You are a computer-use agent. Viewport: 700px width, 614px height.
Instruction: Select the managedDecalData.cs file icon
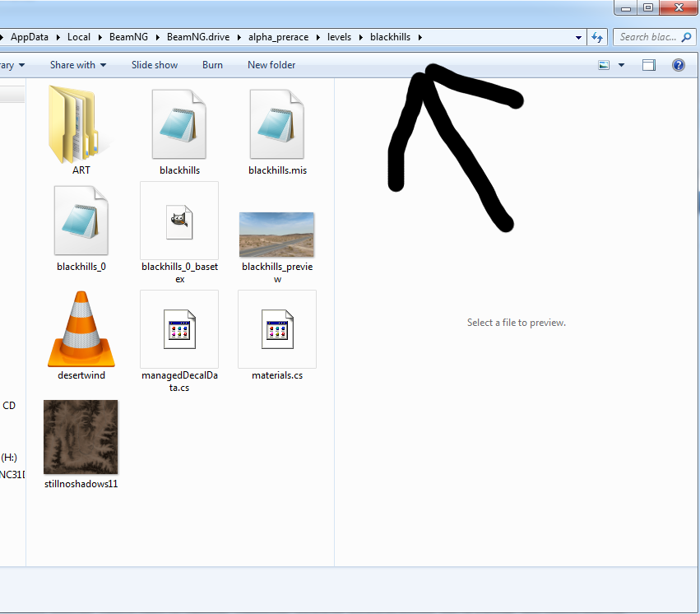coord(179,329)
